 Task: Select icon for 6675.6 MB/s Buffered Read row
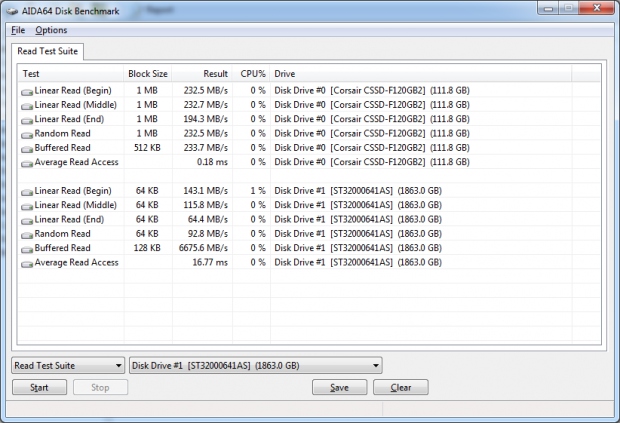coord(27,249)
